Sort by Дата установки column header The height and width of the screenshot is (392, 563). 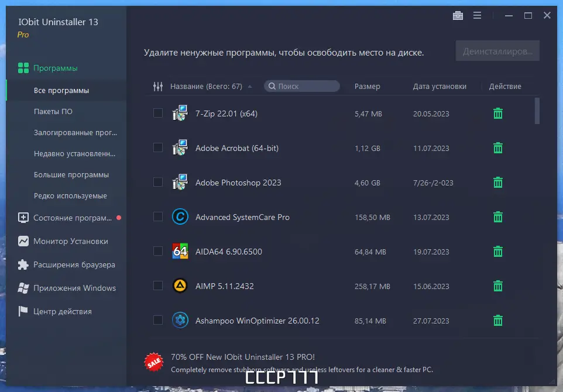[x=440, y=87]
